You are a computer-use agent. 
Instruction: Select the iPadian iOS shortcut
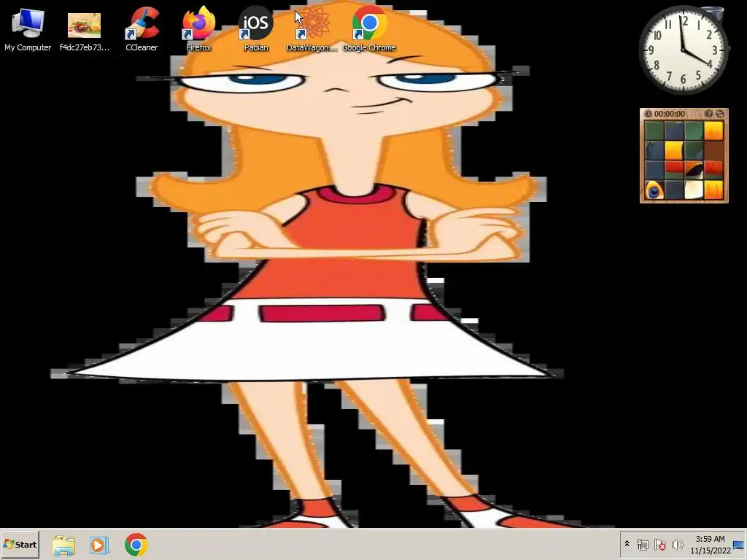[x=256, y=28]
